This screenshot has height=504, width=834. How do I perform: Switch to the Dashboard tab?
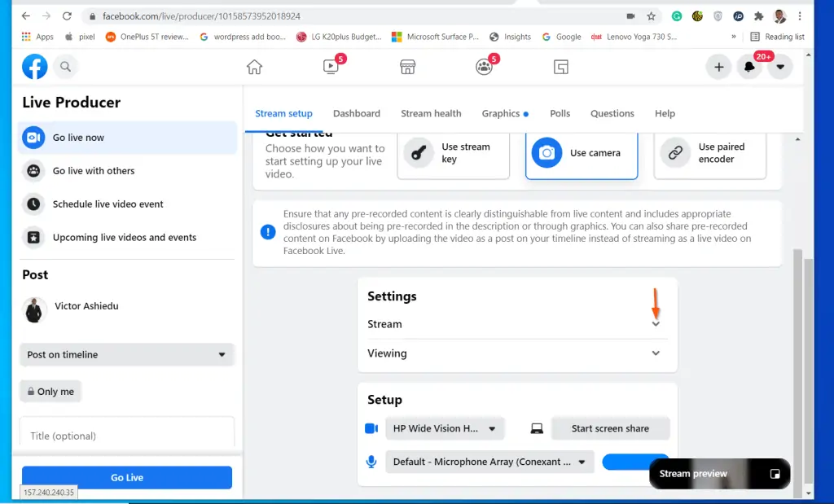(357, 113)
